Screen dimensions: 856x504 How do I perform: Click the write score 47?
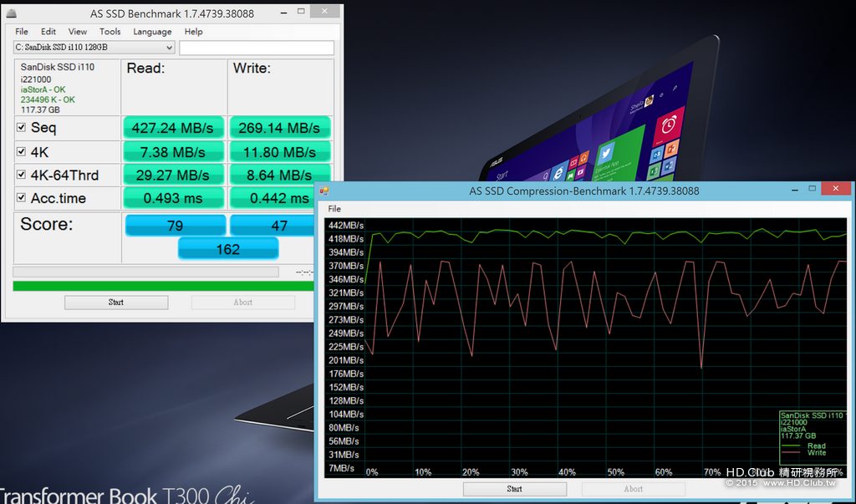[x=273, y=226]
